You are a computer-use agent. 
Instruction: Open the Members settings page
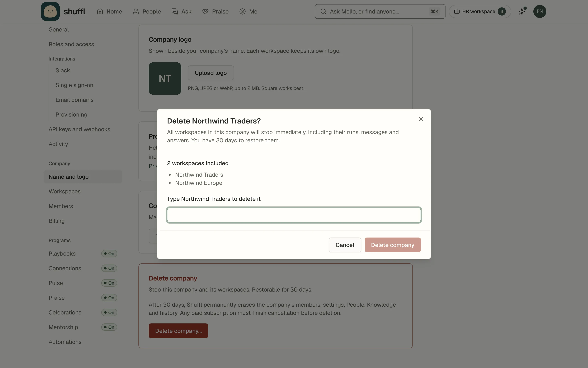coord(61,206)
